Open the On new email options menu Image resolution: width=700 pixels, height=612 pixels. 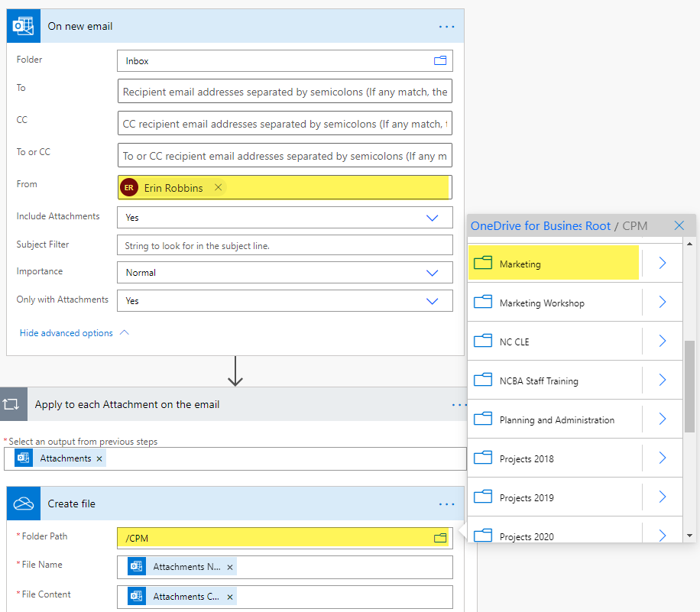coord(446,26)
